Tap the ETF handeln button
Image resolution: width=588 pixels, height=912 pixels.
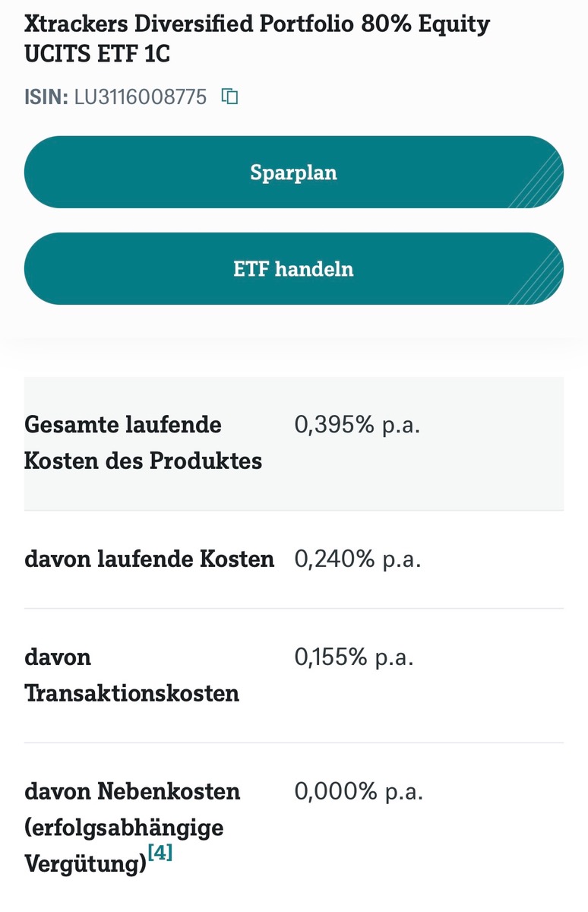294,269
